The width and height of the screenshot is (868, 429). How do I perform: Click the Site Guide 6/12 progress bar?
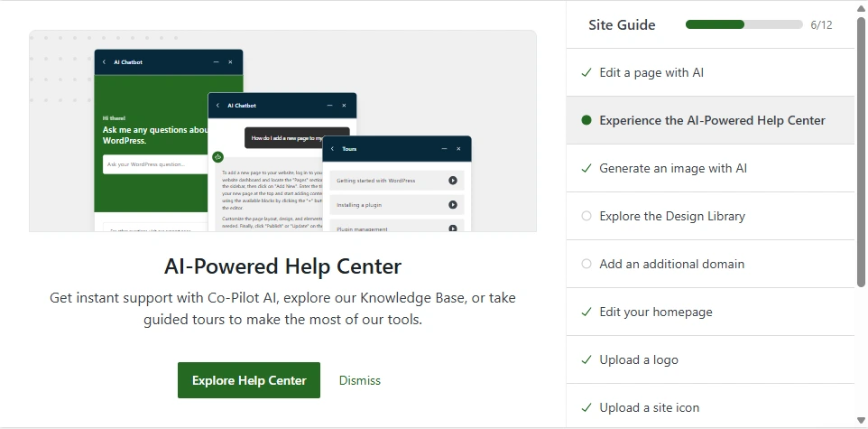coord(743,24)
